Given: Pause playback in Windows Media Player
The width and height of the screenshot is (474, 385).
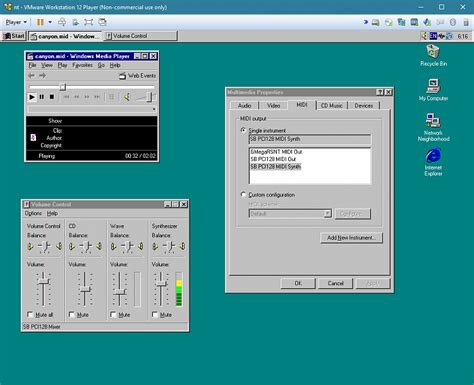Looking at the screenshot, I should pyautogui.click(x=42, y=97).
